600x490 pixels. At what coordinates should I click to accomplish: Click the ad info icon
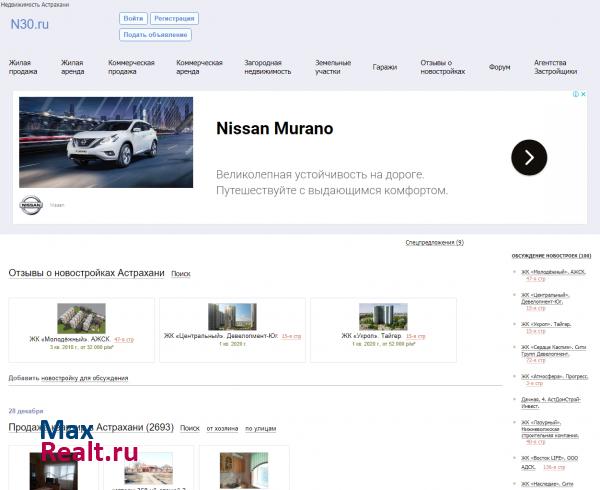[x=576, y=94]
